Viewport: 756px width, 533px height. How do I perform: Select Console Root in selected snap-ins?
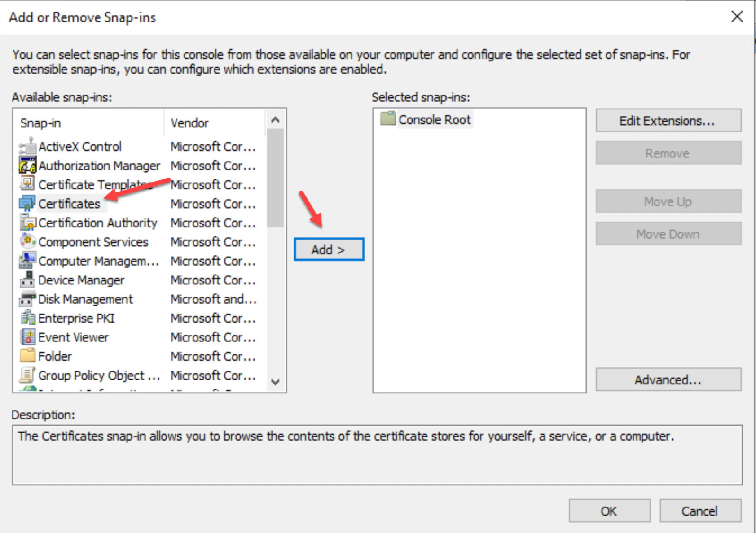[435, 119]
